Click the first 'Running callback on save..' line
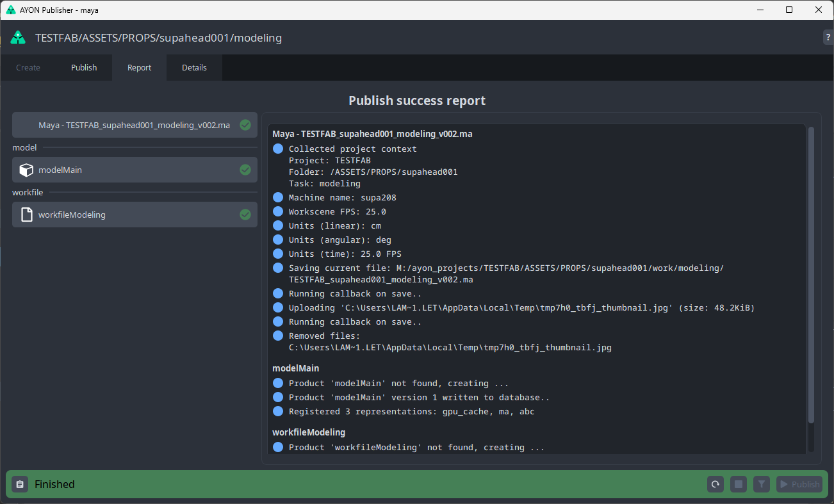 [356, 293]
